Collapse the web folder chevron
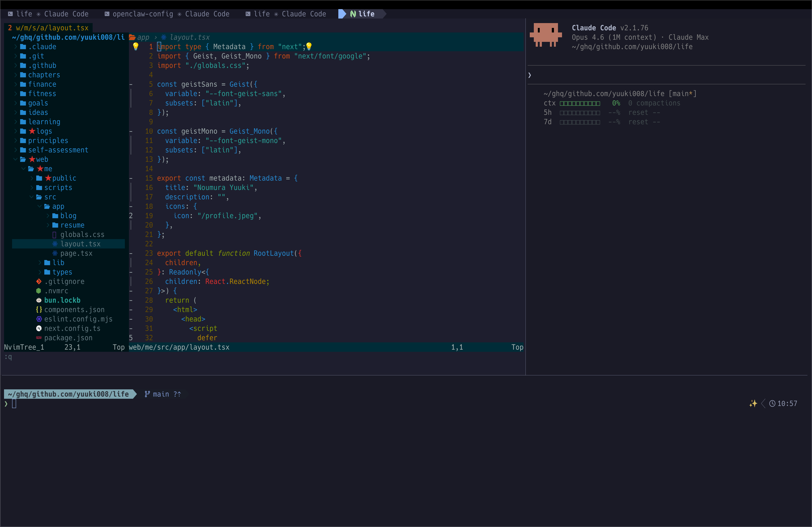This screenshot has height=527, width=812. click(x=15, y=159)
